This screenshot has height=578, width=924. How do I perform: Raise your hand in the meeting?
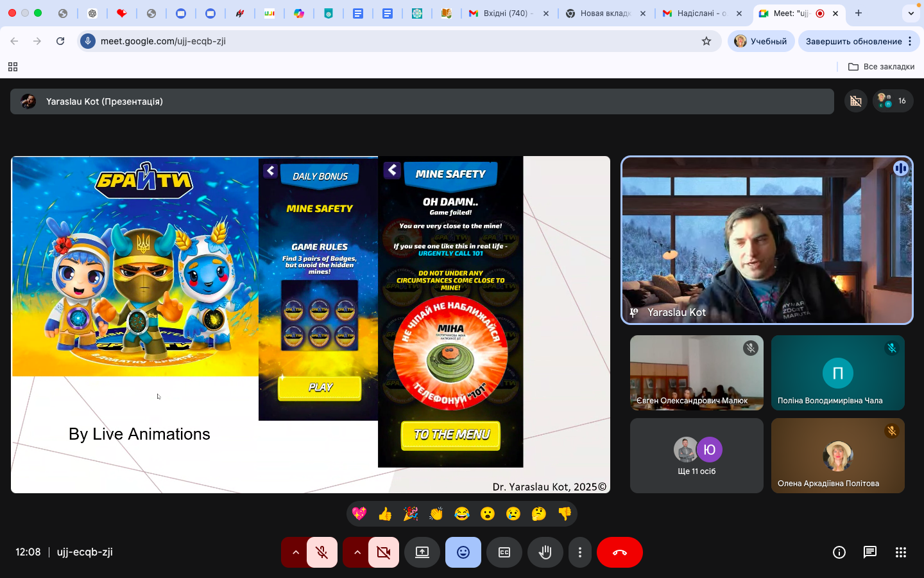(545, 552)
